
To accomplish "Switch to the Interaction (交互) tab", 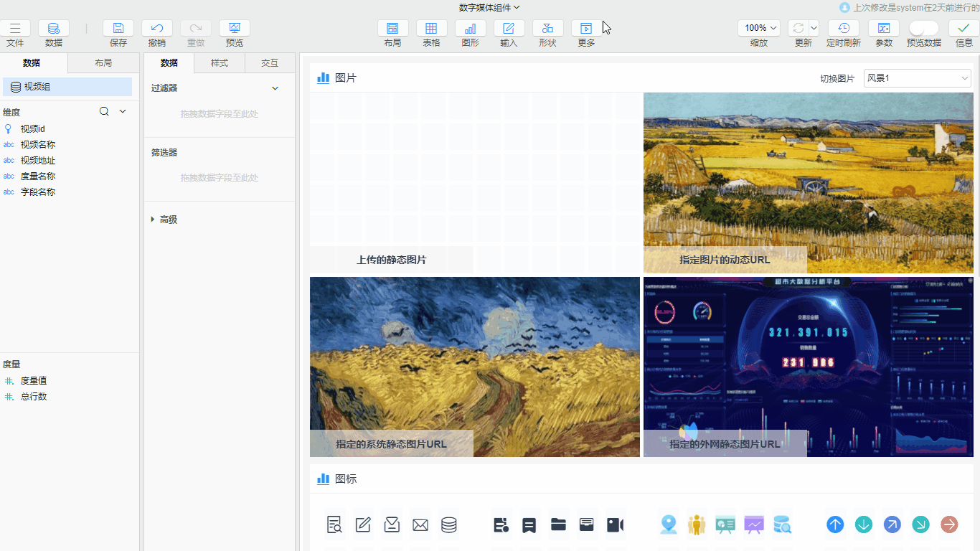I will (x=270, y=63).
